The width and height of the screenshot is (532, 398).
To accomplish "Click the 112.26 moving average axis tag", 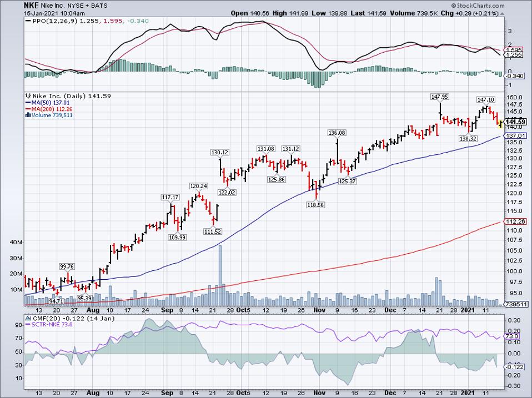I will coord(515,221).
